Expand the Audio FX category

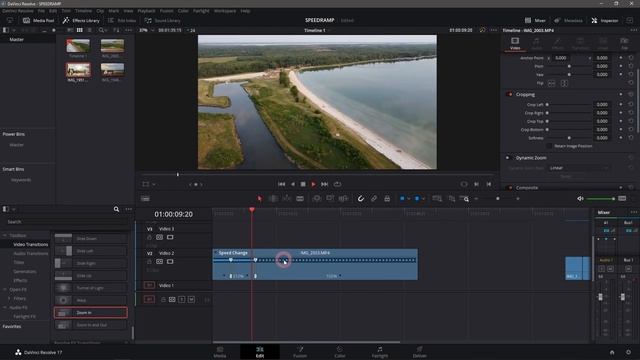coord(5,307)
